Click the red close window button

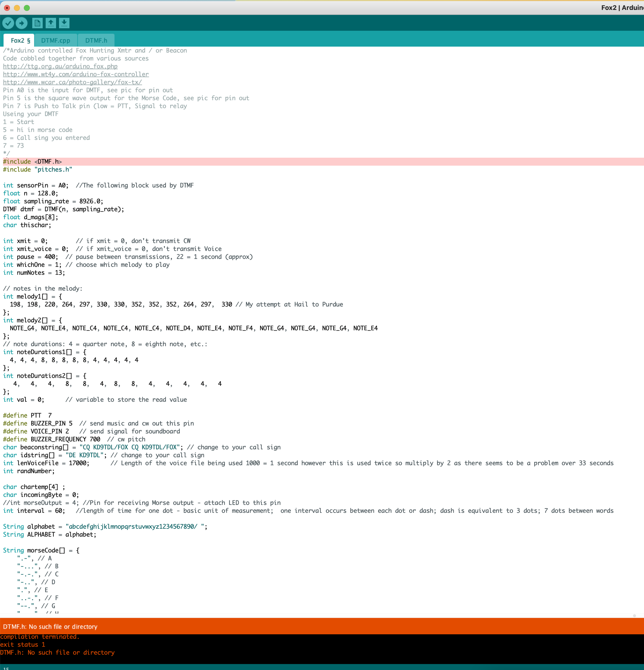coord(7,8)
